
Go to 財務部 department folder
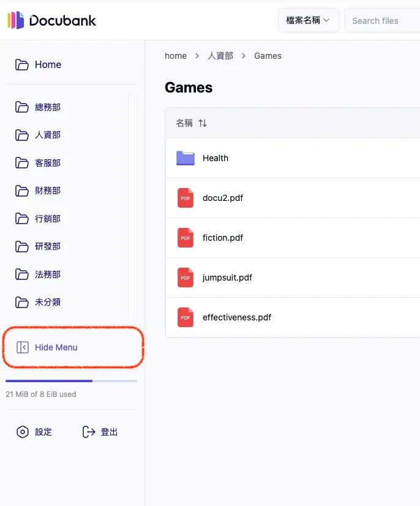[x=47, y=191]
